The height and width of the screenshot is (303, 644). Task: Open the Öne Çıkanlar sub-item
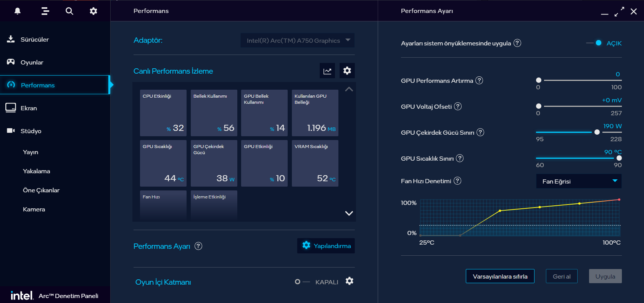pyautogui.click(x=41, y=190)
